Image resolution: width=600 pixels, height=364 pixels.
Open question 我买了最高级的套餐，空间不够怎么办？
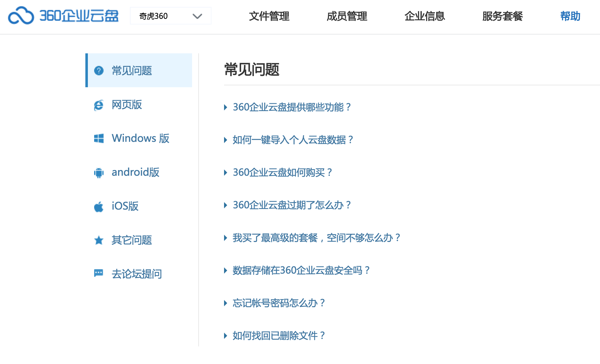317,238
